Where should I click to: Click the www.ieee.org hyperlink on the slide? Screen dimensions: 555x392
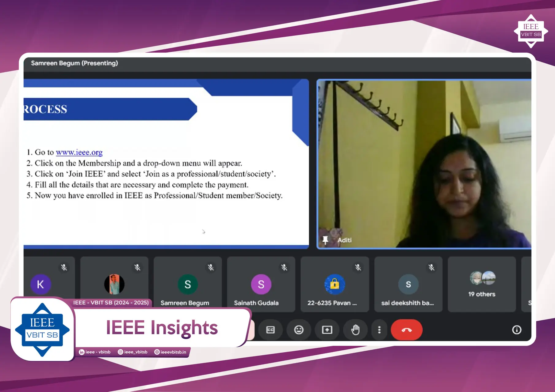pos(79,152)
